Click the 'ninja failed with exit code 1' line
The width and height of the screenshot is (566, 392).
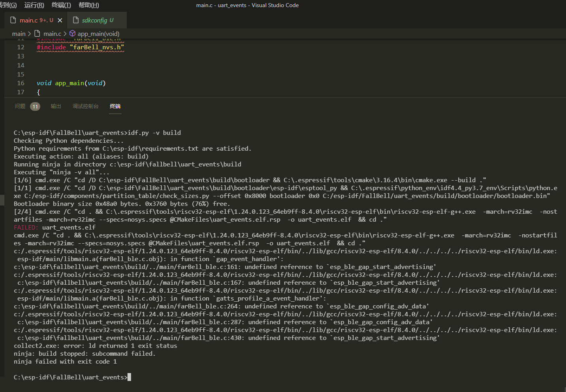(x=65, y=362)
